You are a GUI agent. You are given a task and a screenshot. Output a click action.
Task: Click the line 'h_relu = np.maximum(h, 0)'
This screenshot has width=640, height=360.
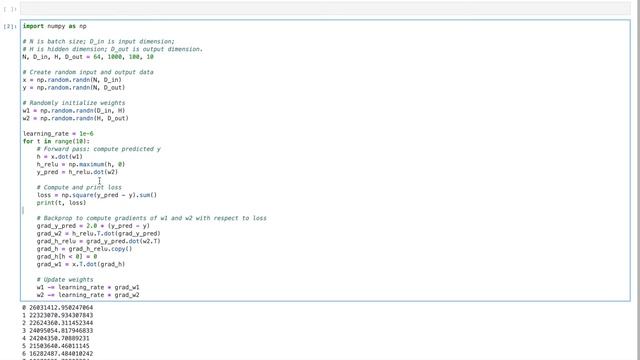click(x=81, y=164)
